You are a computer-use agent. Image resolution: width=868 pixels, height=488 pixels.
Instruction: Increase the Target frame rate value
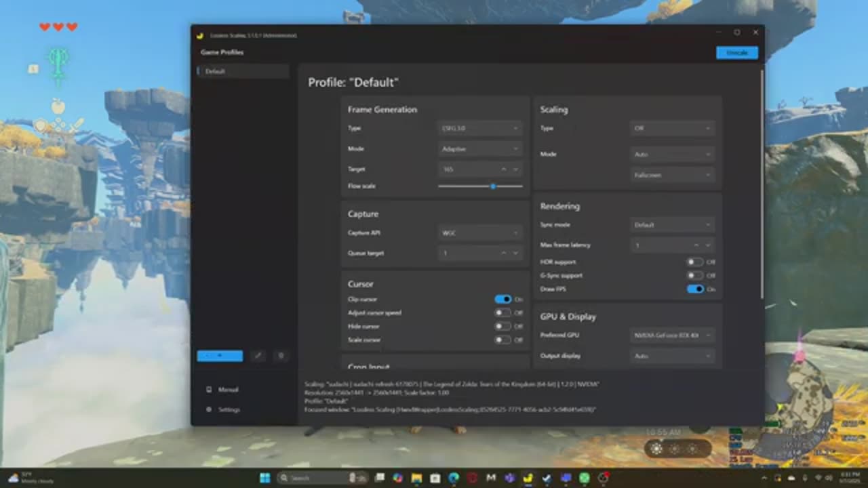pyautogui.click(x=504, y=169)
